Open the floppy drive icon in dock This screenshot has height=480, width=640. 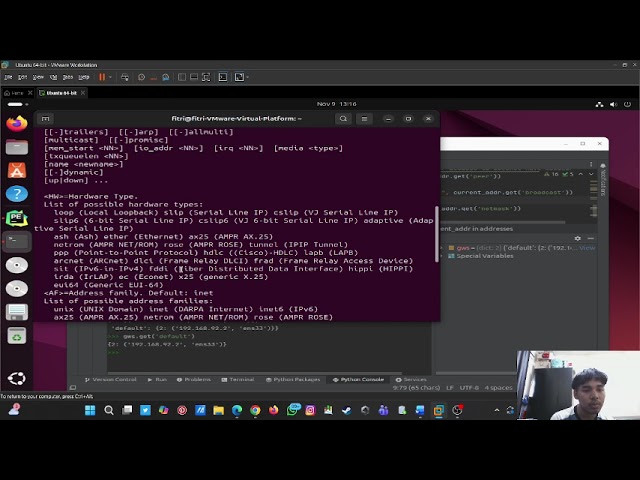[17, 312]
